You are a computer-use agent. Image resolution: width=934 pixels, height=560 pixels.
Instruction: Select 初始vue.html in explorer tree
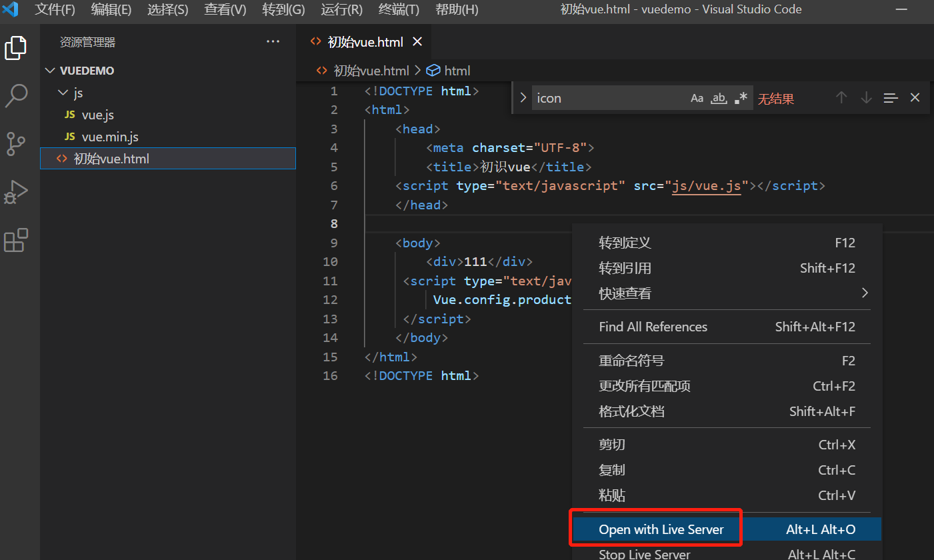point(168,159)
